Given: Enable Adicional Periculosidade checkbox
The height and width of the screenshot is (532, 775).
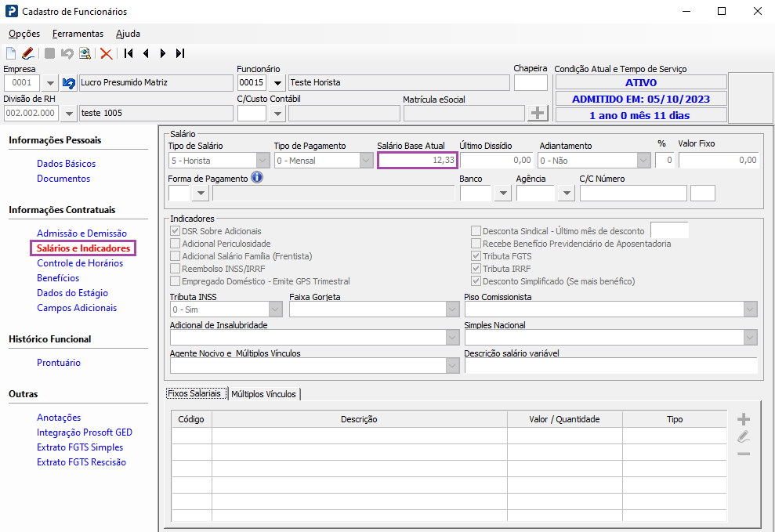Looking at the screenshot, I should pyautogui.click(x=175, y=244).
